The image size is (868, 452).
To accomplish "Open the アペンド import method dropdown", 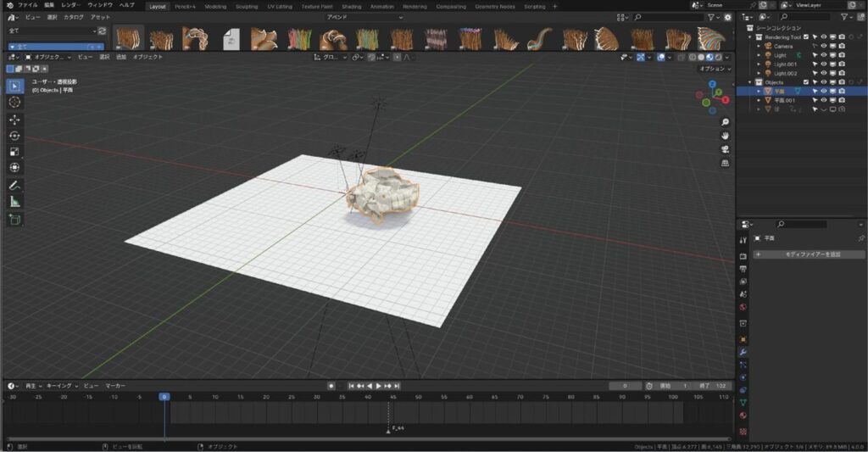I will point(364,17).
